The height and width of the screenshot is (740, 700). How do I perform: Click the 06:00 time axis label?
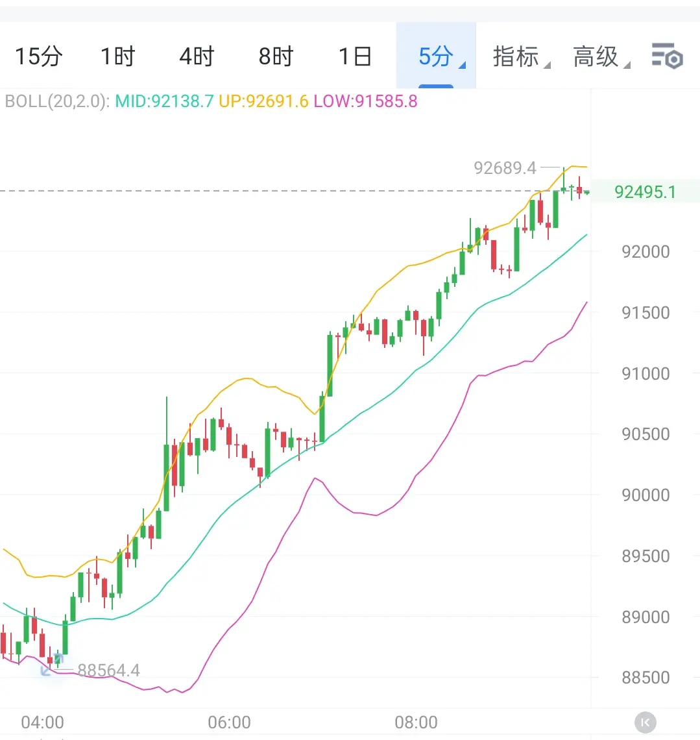click(x=229, y=722)
